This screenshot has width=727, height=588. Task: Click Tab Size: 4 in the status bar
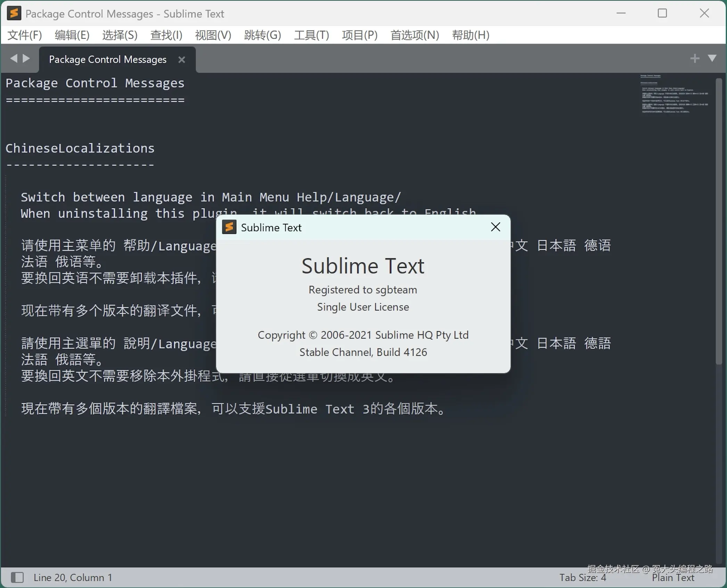[582, 578]
